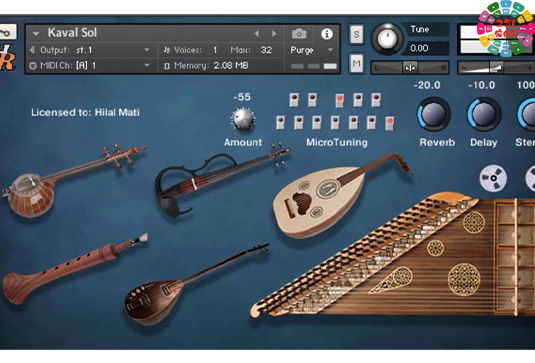
Task: Click the Delay value -10.0
Action: click(x=481, y=85)
